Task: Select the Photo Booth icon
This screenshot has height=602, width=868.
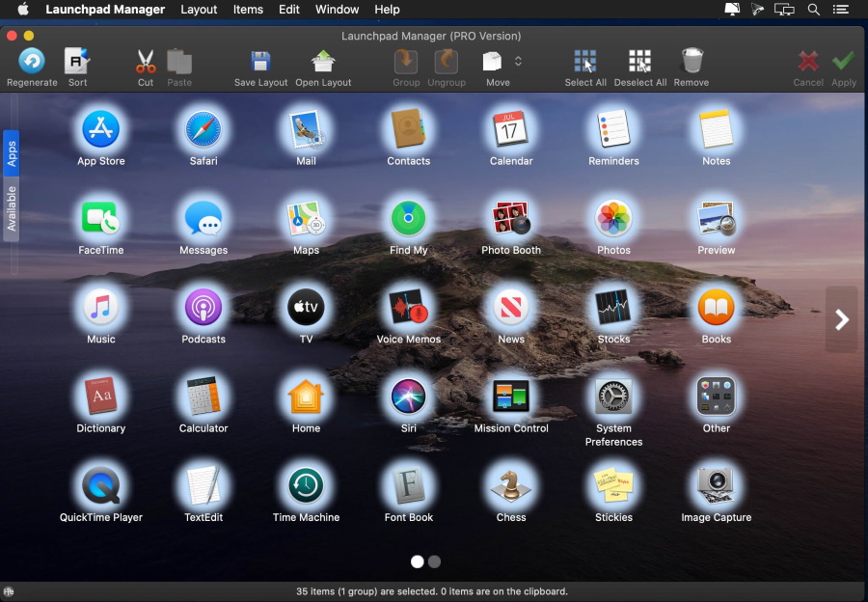Action: (x=511, y=218)
